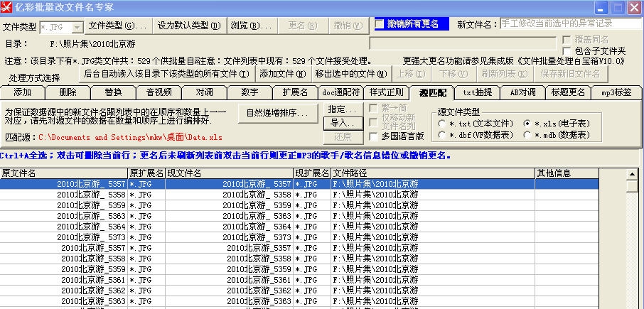644x309 pixels.
Task: Switch to the txt抽提 tab
Action: [x=477, y=92]
